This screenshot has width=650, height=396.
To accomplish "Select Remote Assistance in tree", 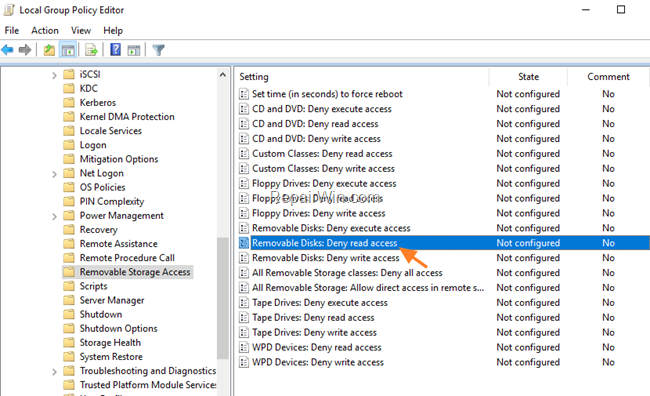I will tap(119, 244).
